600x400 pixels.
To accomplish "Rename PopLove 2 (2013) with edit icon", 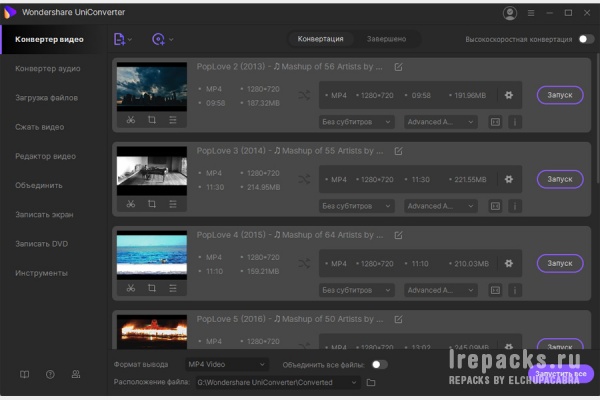I will pyautogui.click(x=398, y=67).
